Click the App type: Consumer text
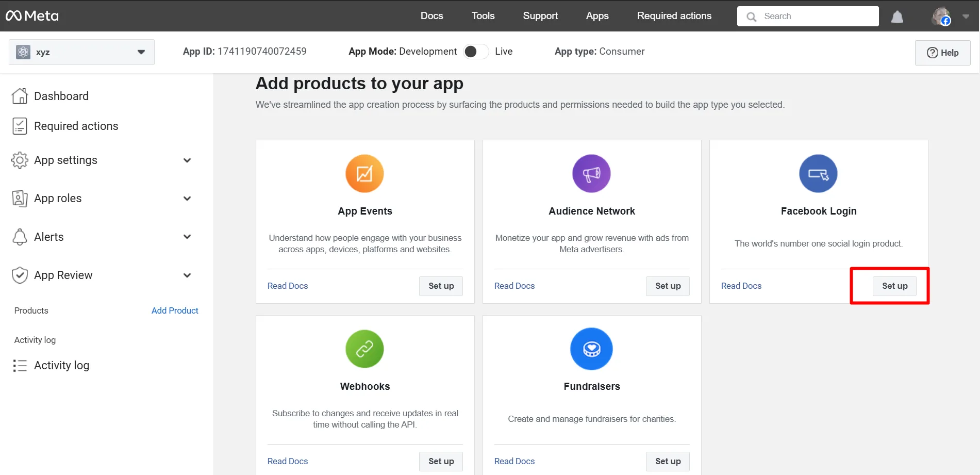This screenshot has width=980, height=475. click(600, 51)
